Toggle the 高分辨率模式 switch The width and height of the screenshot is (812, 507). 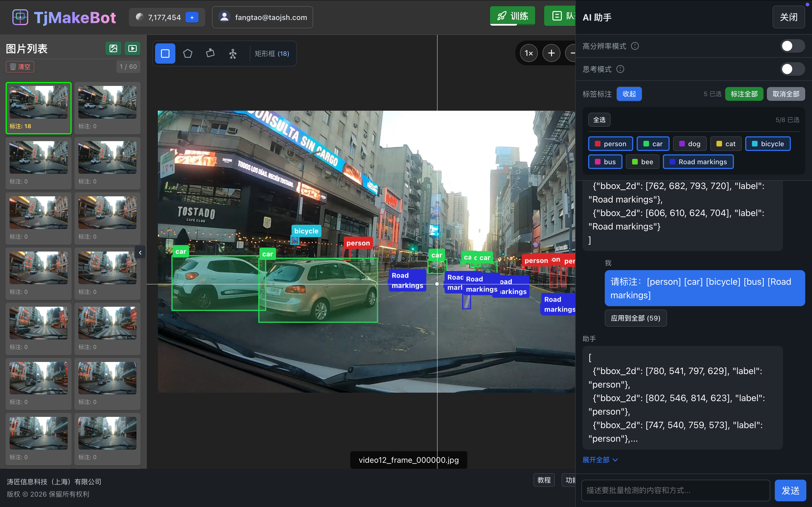coord(792,46)
